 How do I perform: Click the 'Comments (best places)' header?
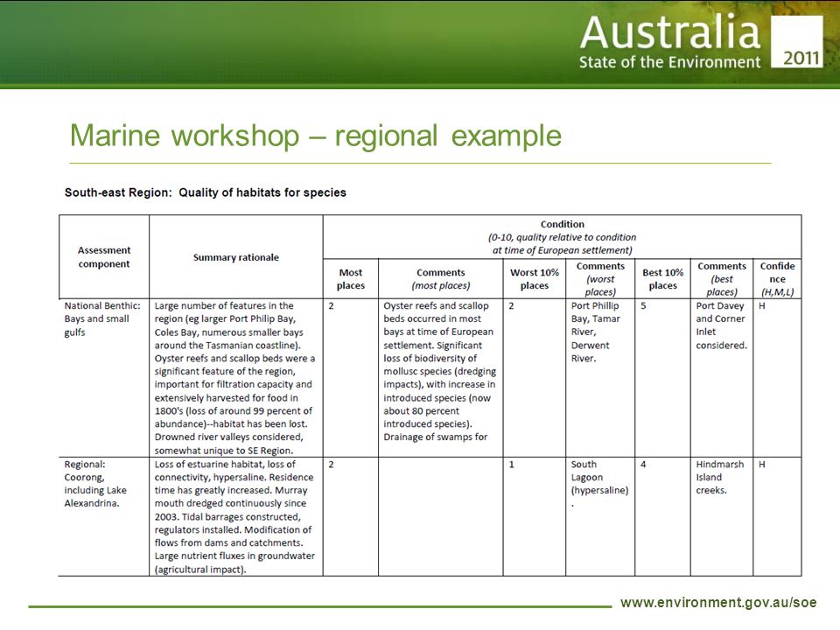point(722,279)
